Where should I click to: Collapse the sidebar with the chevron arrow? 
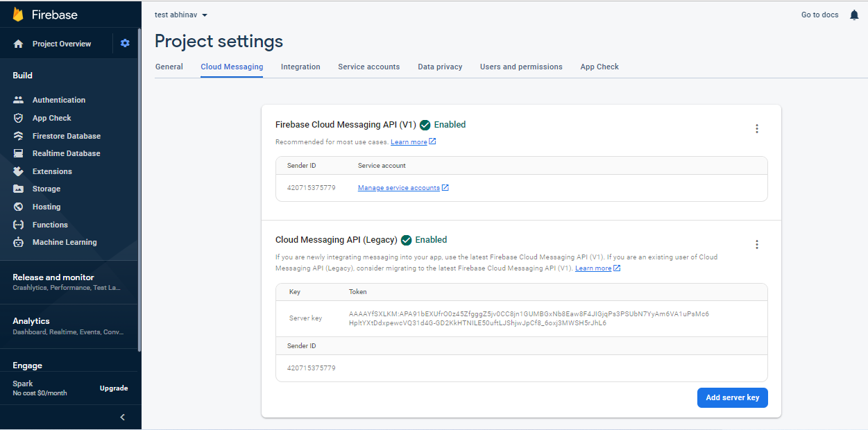123,417
